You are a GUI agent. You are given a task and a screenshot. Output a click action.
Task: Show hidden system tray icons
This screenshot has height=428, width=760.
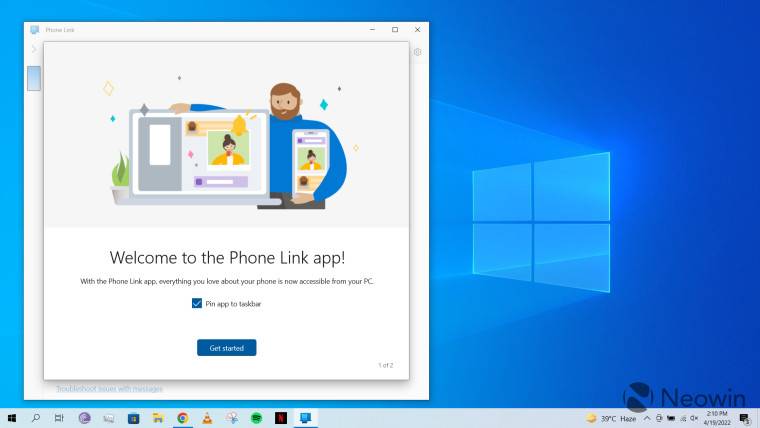tap(647, 418)
